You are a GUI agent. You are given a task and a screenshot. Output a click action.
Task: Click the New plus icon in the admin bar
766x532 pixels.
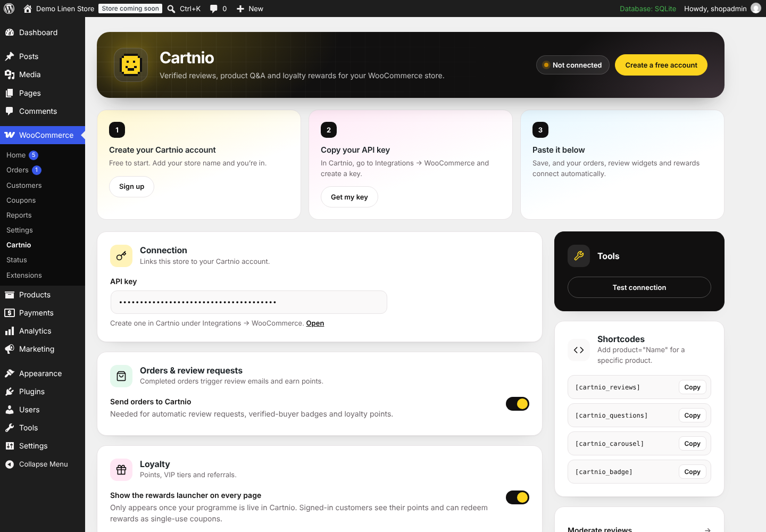tap(240, 9)
